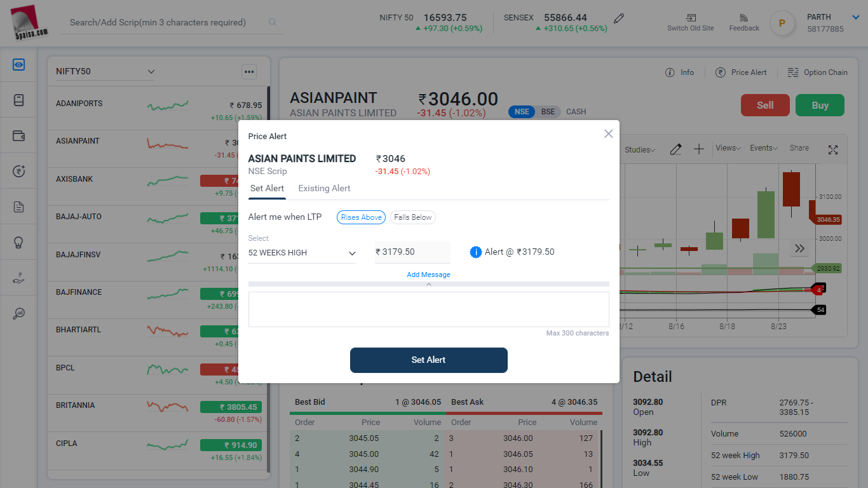Open the Events dropdown on chart
868x488 pixels.
click(764, 148)
